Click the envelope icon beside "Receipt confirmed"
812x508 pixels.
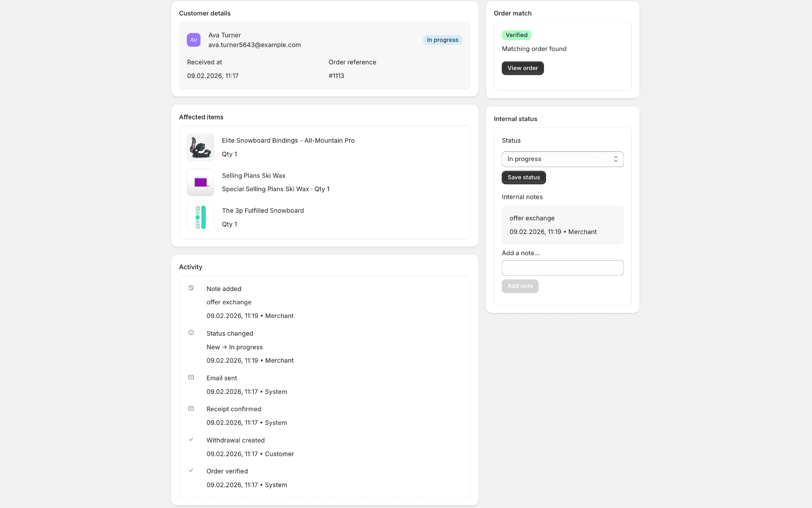point(191,408)
